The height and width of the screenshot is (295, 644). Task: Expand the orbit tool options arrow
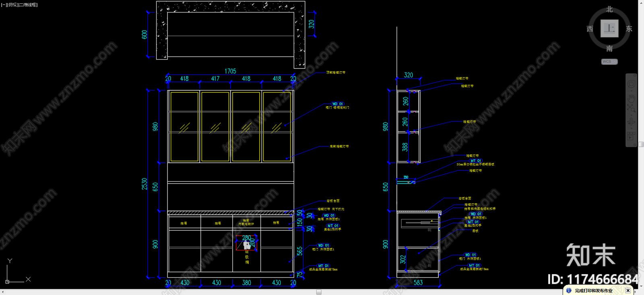[631, 128]
